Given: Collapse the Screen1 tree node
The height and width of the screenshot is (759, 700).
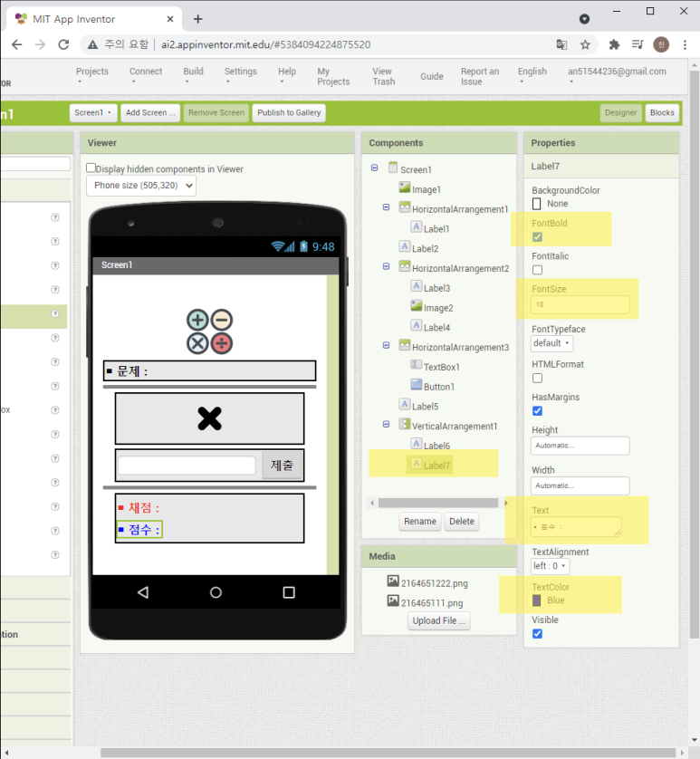Looking at the screenshot, I should (x=374, y=168).
